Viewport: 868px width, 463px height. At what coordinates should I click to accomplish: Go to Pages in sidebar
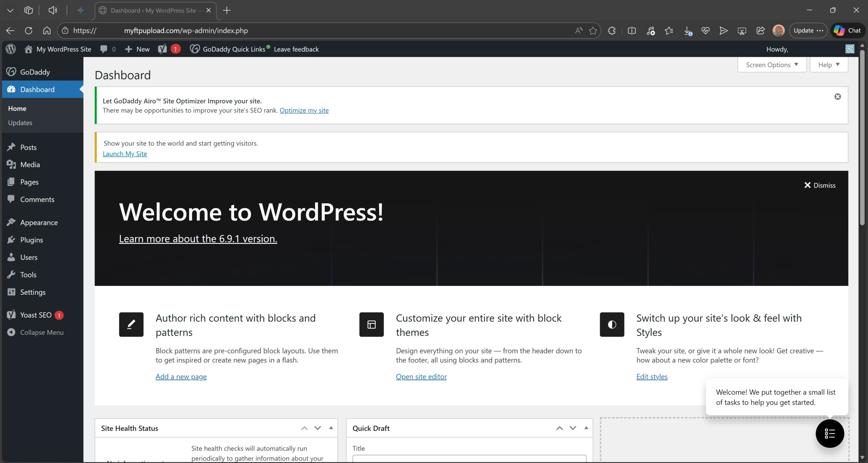42,182
